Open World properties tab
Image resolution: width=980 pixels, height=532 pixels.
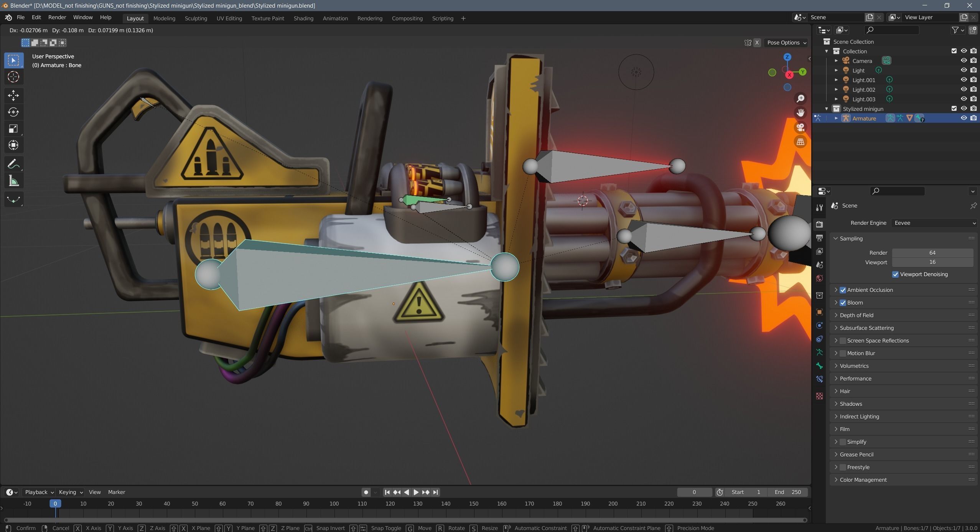pyautogui.click(x=819, y=278)
